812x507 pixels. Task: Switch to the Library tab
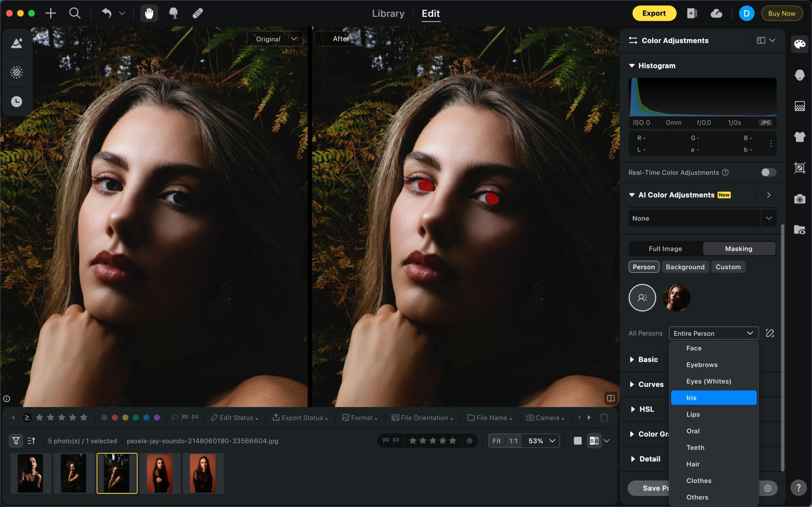(388, 13)
